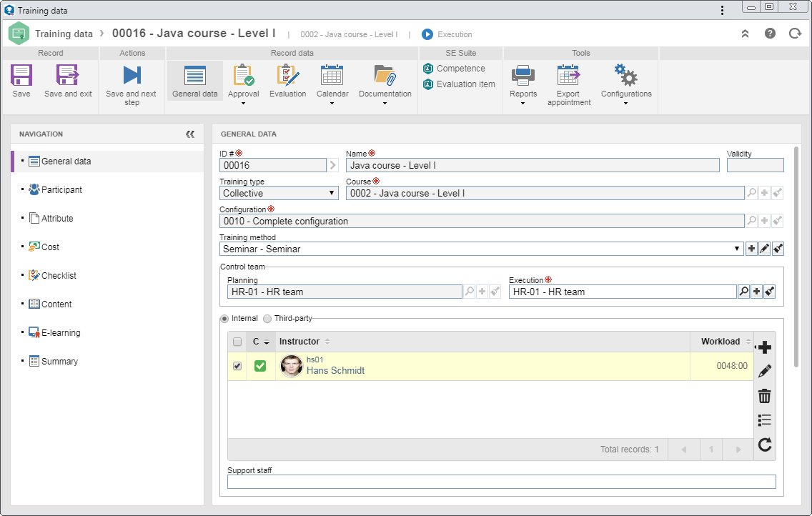The image size is (812, 516).
Task: Click green check for Hans Schmidt
Action: coord(260,366)
